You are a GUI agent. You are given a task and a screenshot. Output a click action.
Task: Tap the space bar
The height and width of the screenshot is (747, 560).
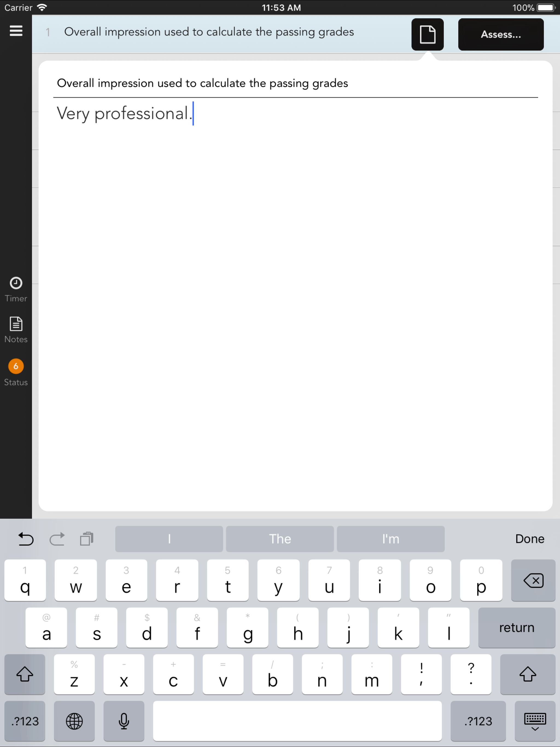(x=297, y=721)
